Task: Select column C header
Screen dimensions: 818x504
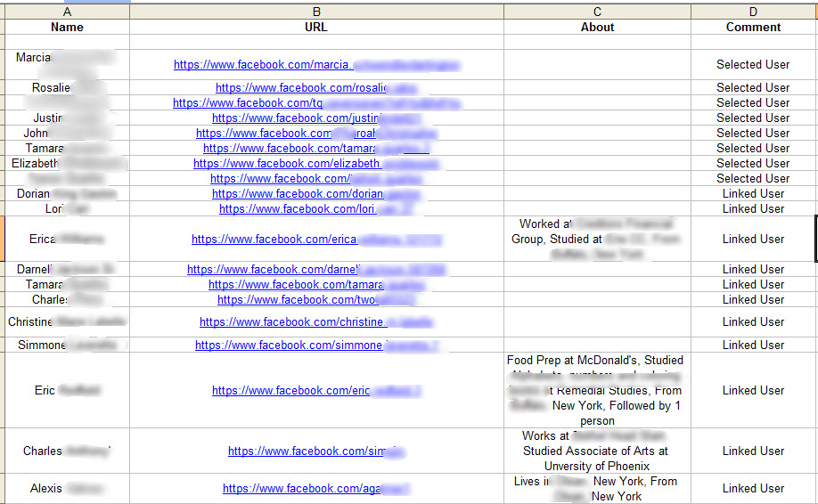Action: [597, 12]
